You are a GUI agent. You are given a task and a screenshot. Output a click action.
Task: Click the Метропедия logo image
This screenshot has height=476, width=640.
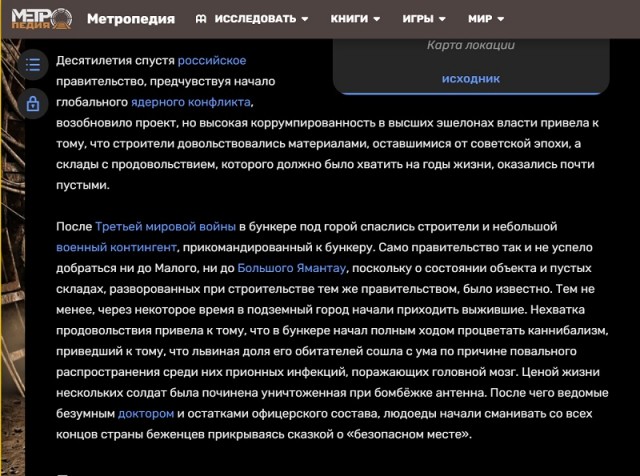click(x=42, y=18)
